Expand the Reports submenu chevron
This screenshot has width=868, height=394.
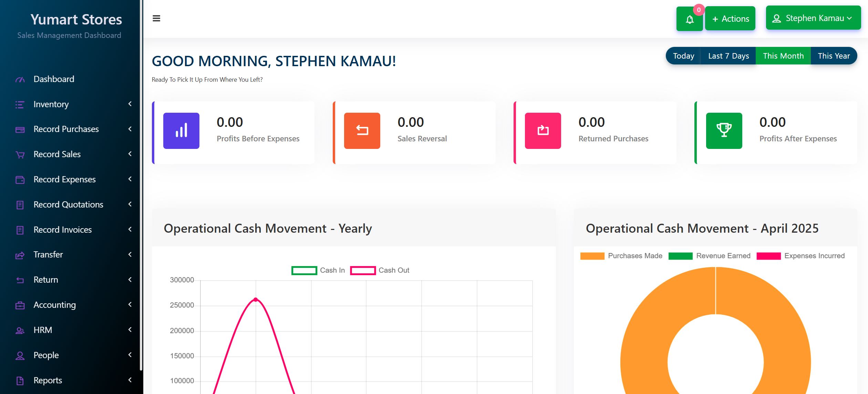(x=130, y=380)
